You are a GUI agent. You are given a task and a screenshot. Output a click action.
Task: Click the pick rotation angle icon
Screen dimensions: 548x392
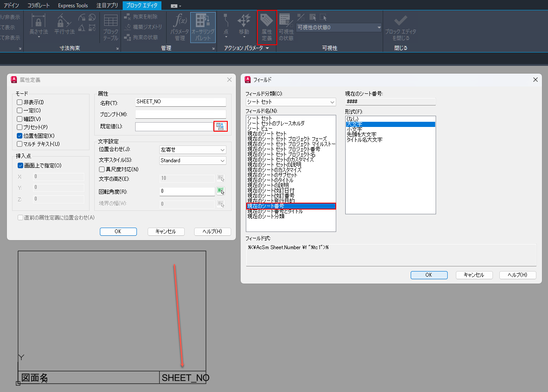(220, 191)
